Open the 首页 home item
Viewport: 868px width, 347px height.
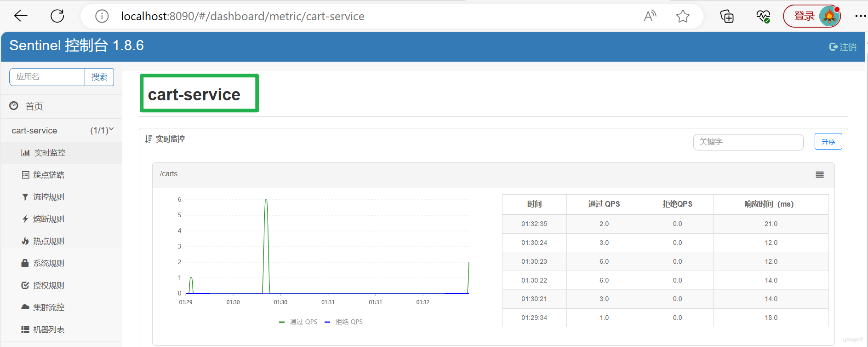coord(61,106)
